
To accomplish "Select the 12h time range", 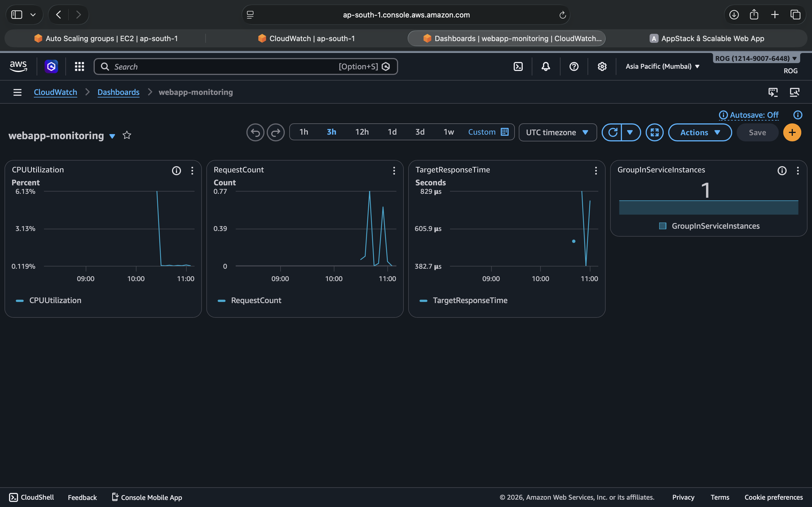I will (361, 132).
